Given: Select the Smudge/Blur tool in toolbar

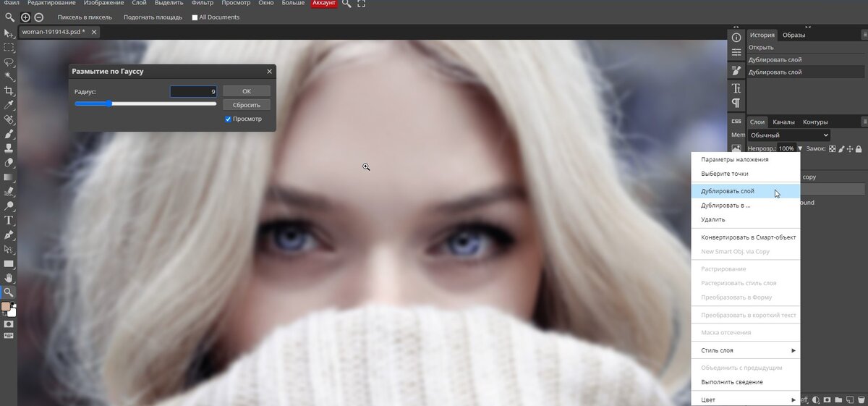Looking at the screenshot, I should coord(9,192).
